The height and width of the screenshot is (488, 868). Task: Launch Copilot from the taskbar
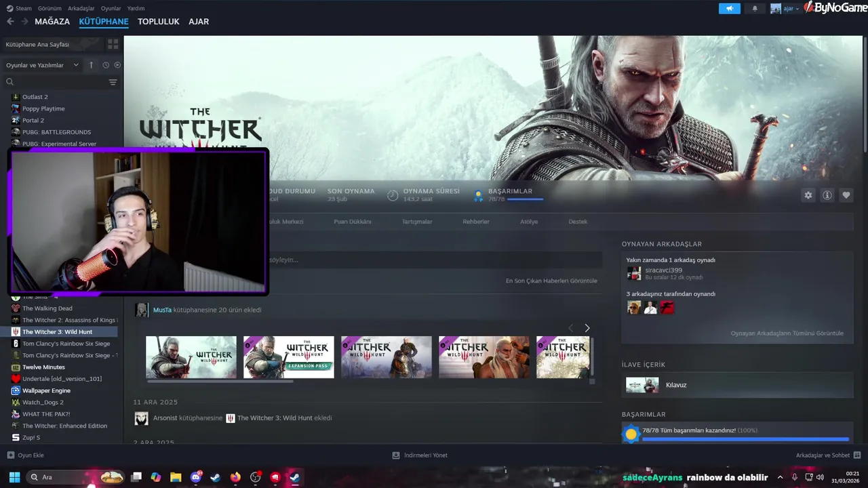155,477
